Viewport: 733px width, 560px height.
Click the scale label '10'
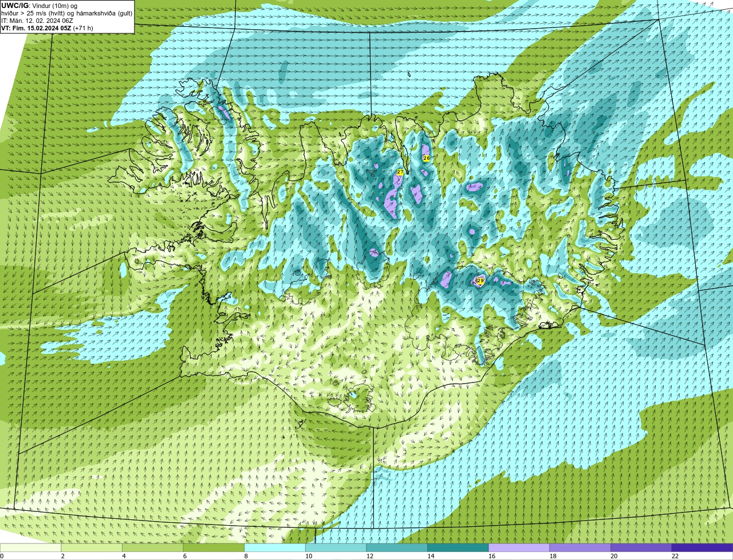point(309,556)
